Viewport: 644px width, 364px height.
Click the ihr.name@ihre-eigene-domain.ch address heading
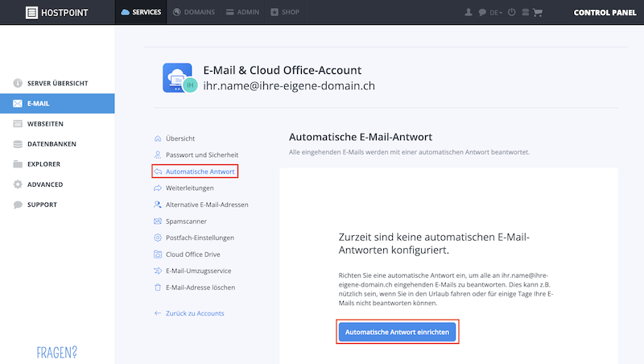289,85
